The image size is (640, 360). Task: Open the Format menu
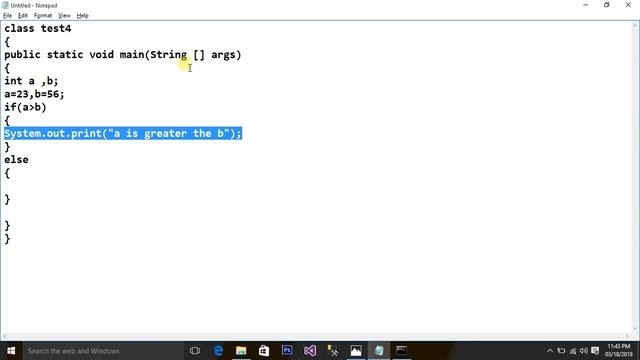coord(43,16)
